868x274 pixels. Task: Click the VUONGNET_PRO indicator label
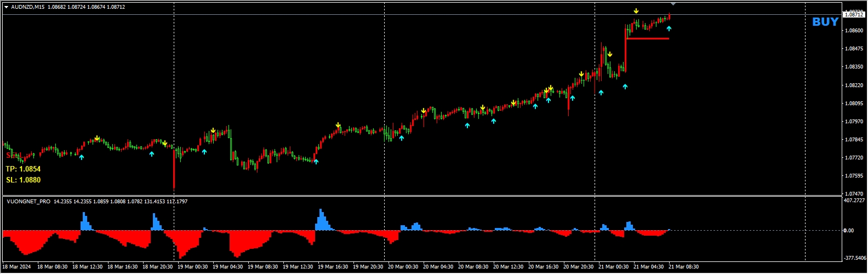[x=28, y=202]
